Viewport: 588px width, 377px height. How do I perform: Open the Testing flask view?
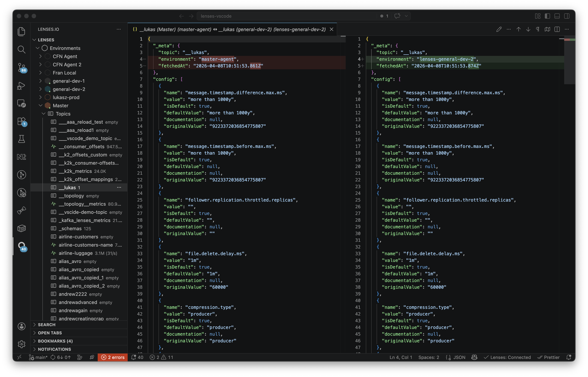point(22,139)
